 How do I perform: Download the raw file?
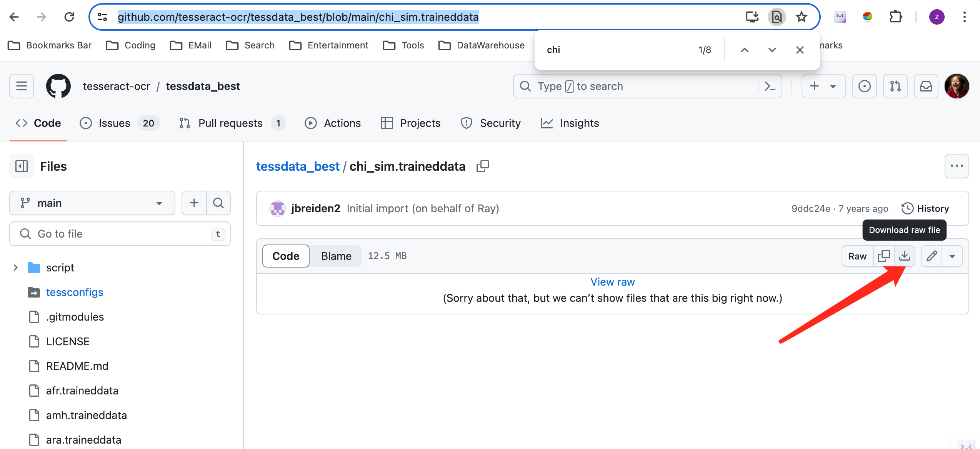pos(905,256)
